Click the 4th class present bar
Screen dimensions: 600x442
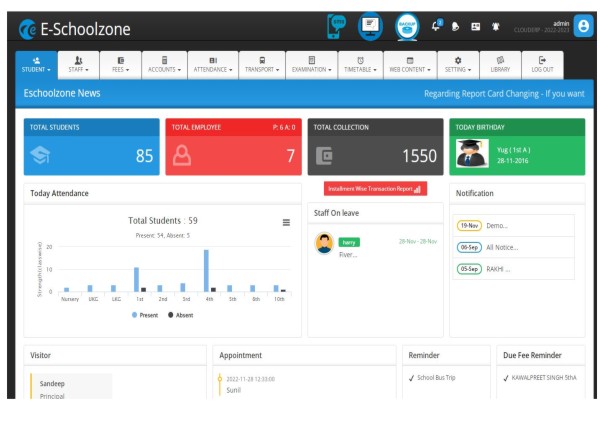coord(206,270)
